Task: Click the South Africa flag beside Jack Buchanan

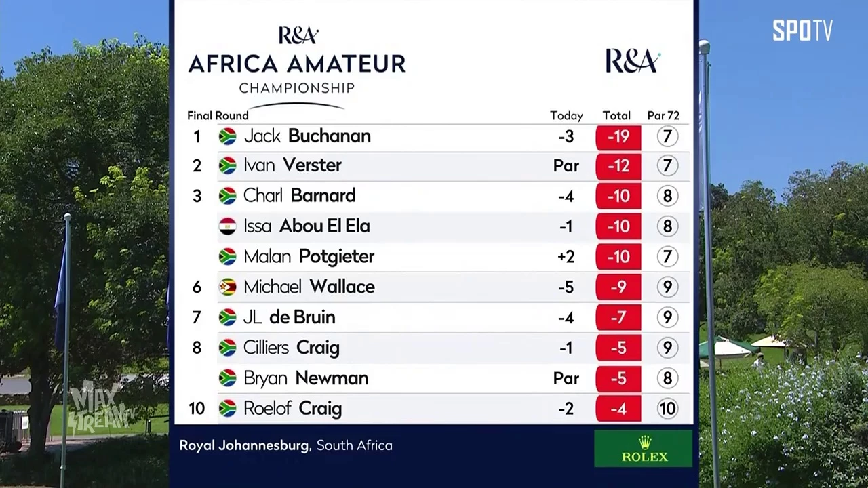Action: (x=227, y=136)
